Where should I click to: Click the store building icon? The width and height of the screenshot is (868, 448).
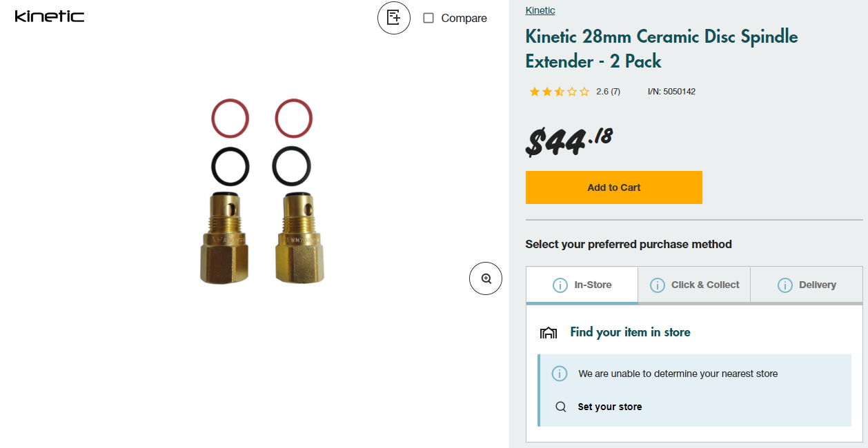pyautogui.click(x=549, y=332)
